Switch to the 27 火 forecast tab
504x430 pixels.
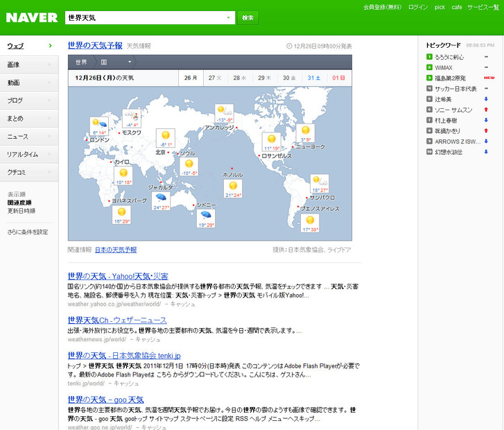click(215, 78)
